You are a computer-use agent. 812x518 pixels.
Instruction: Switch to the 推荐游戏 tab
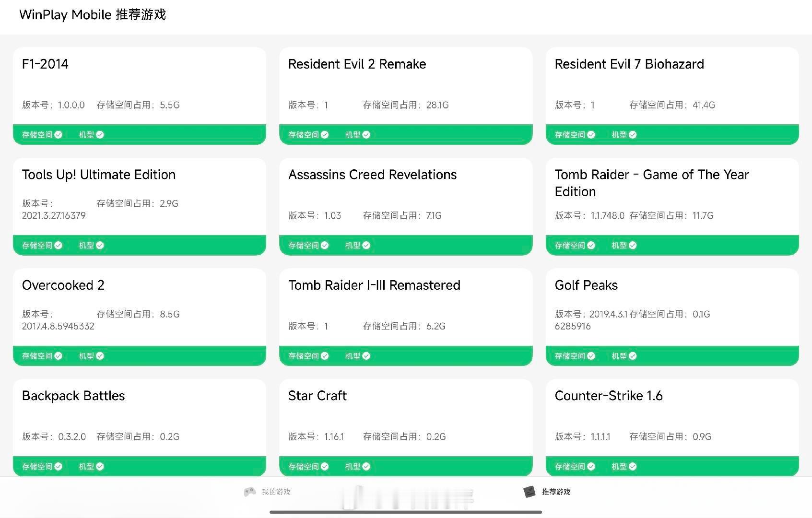546,492
